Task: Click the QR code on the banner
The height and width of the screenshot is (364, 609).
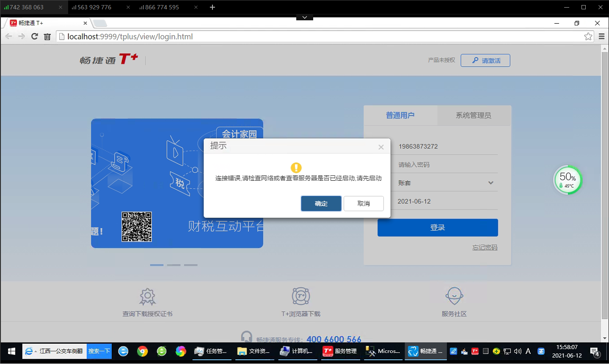Action: 137,227
